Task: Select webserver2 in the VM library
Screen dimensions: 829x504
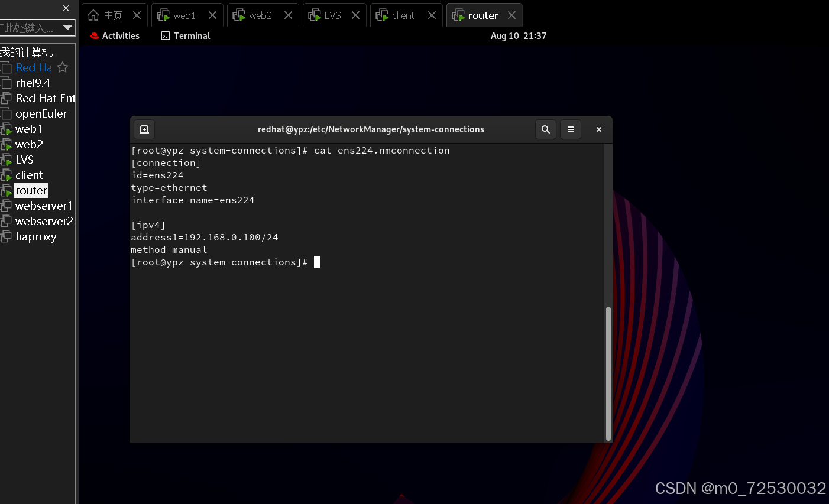Action: point(44,221)
